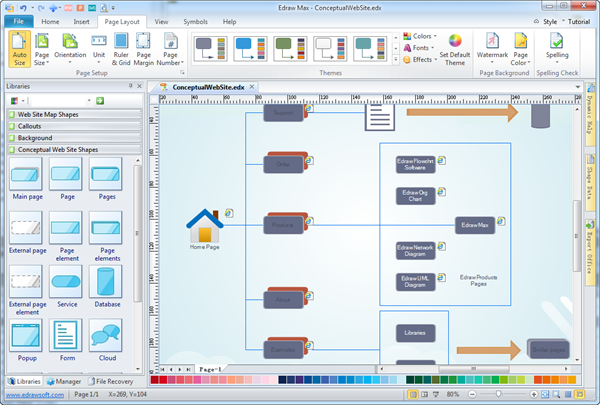Image resolution: width=600 pixels, height=405 pixels.
Task: Open the Symbols ribbon tab
Action: point(196,20)
